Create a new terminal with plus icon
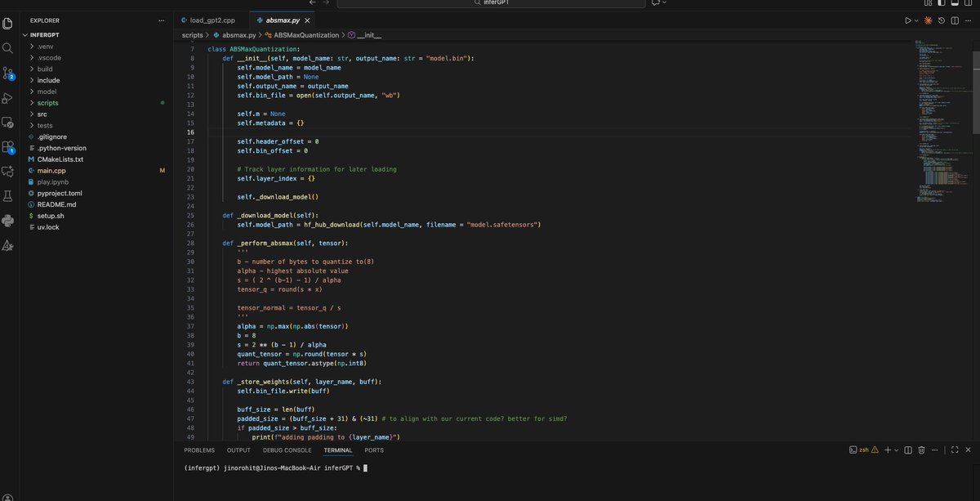The image size is (980, 501). (x=888, y=450)
